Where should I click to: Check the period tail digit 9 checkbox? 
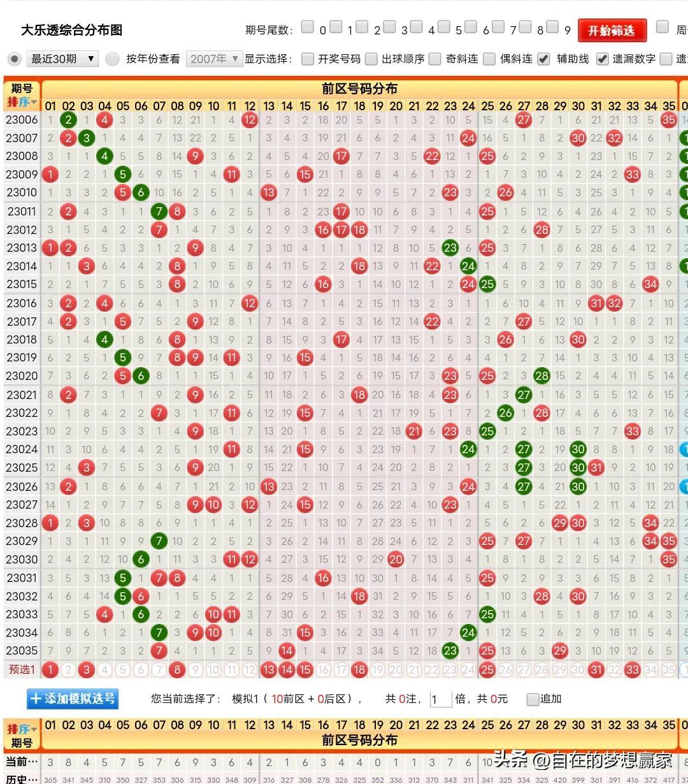pyautogui.click(x=552, y=27)
